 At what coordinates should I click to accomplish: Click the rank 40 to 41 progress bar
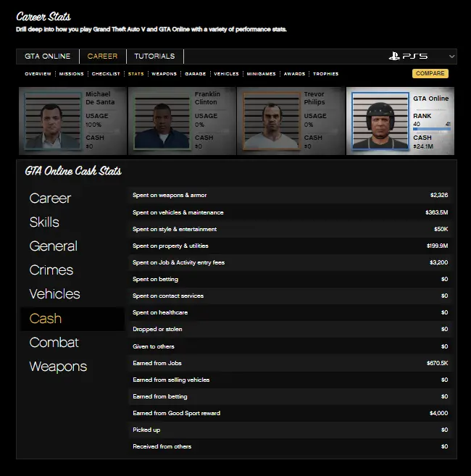point(432,129)
